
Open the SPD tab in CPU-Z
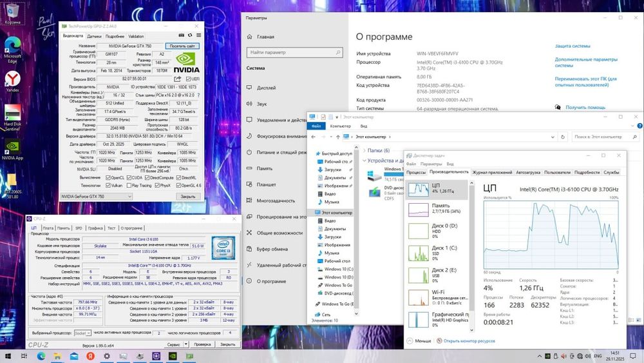(x=79, y=228)
